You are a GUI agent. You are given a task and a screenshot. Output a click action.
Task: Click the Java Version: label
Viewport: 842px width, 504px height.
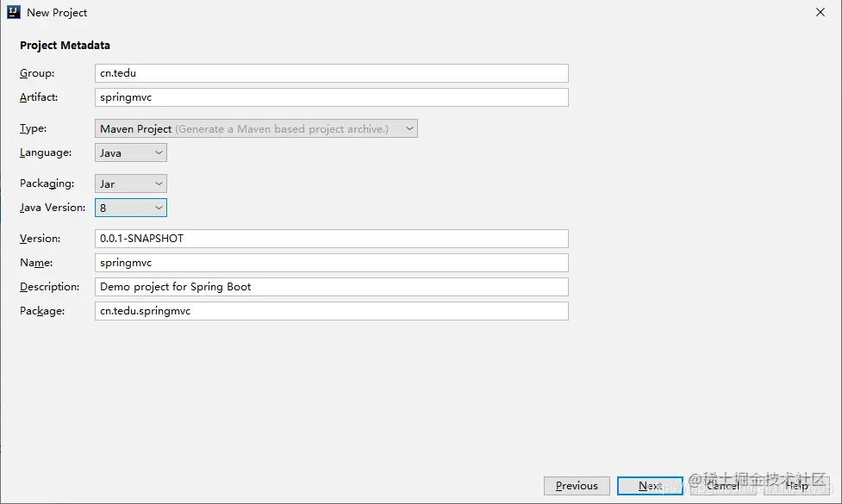(x=53, y=208)
